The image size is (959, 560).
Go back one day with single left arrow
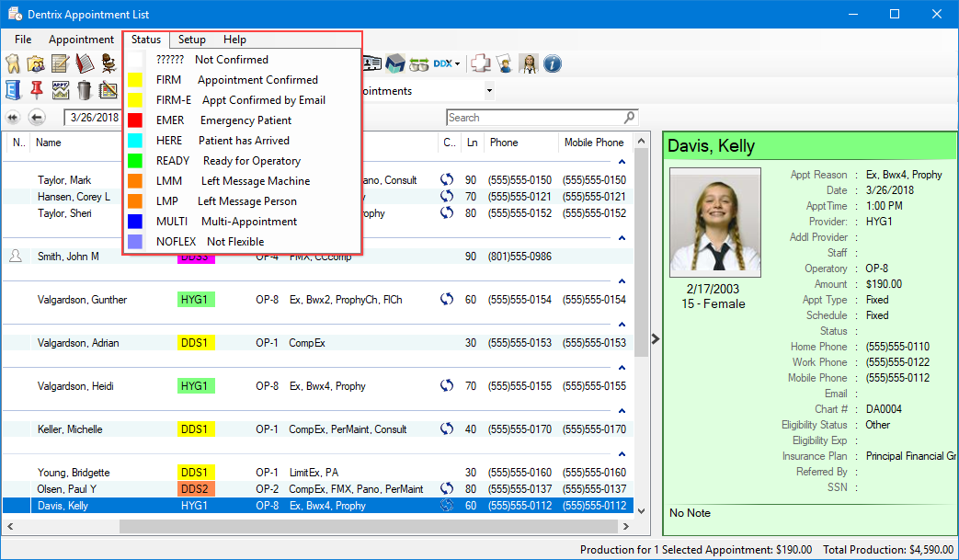37,118
